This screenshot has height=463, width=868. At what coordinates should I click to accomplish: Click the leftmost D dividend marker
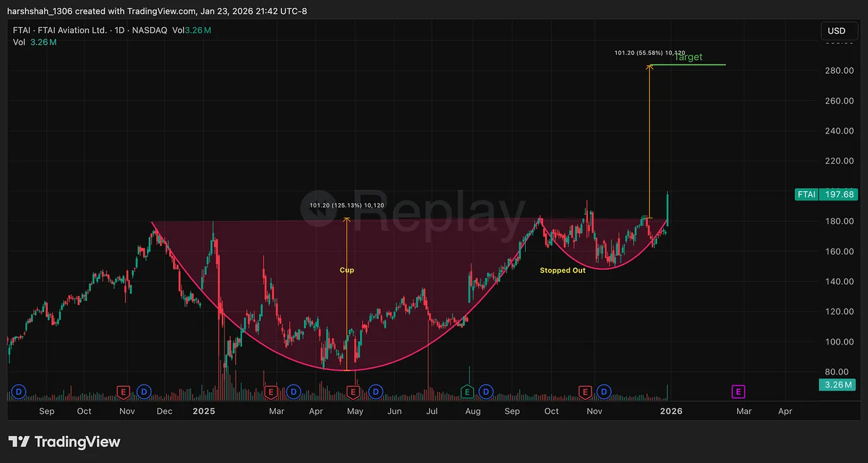tap(19, 392)
